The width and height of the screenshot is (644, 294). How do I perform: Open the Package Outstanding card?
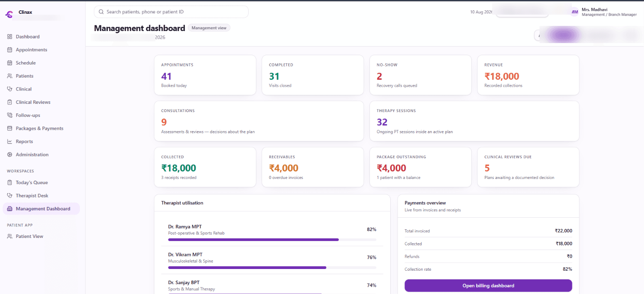[420, 167]
